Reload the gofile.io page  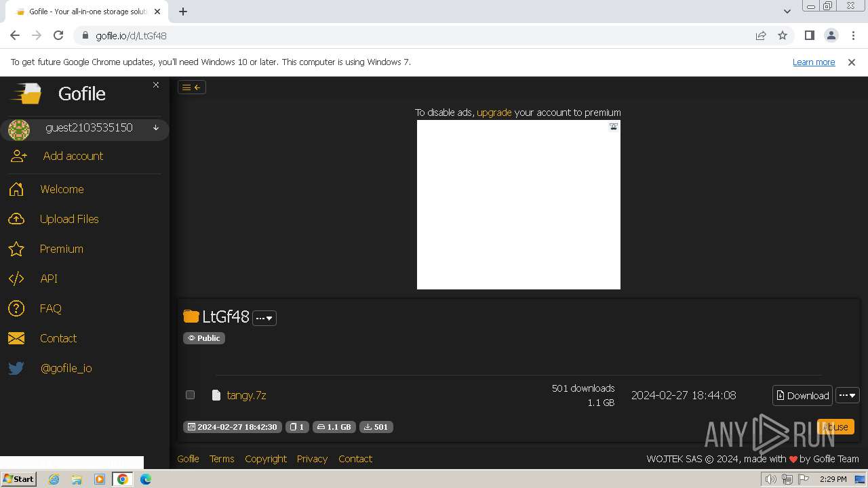tap(58, 35)
